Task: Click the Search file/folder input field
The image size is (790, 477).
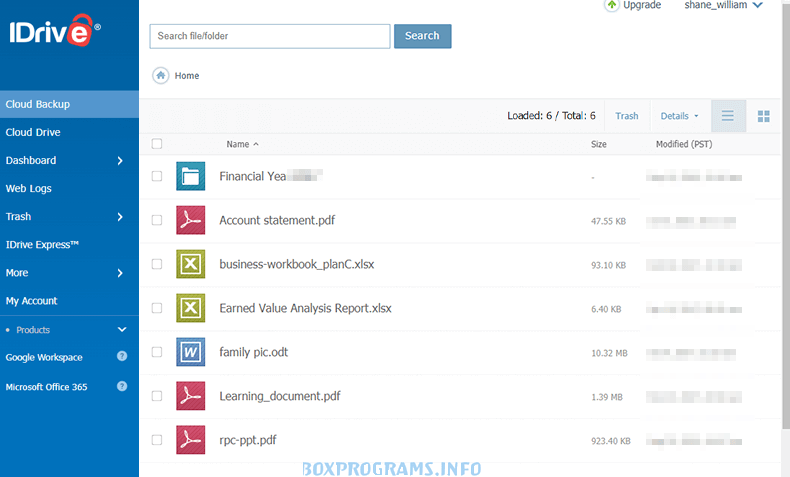Action: (269, 36)
